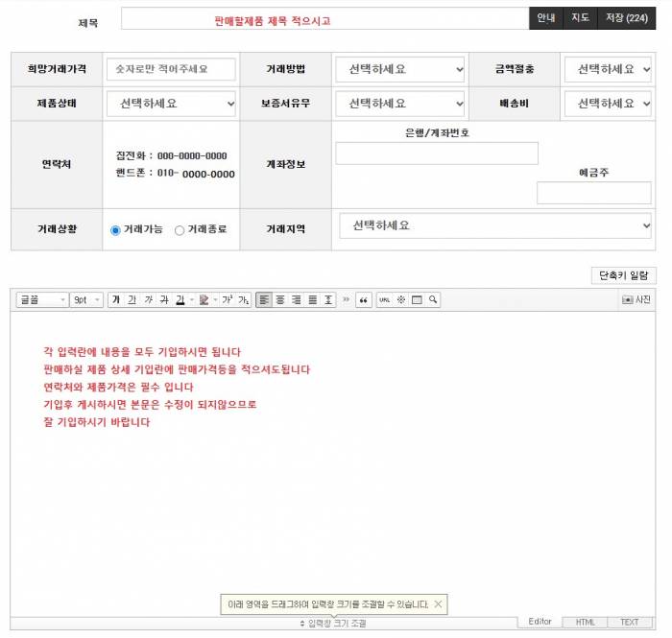The height and width of the screenshot is (638, 672).
Task: Click the red line '잘 기입하시기 바랍니다'
Action: [x=97, y=422]
